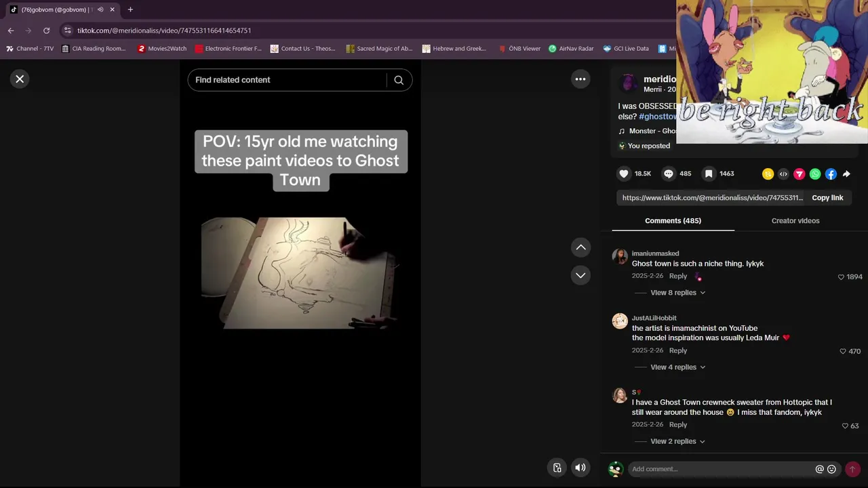Click JustALilHobbit's avatar picture

pos(620,321)
